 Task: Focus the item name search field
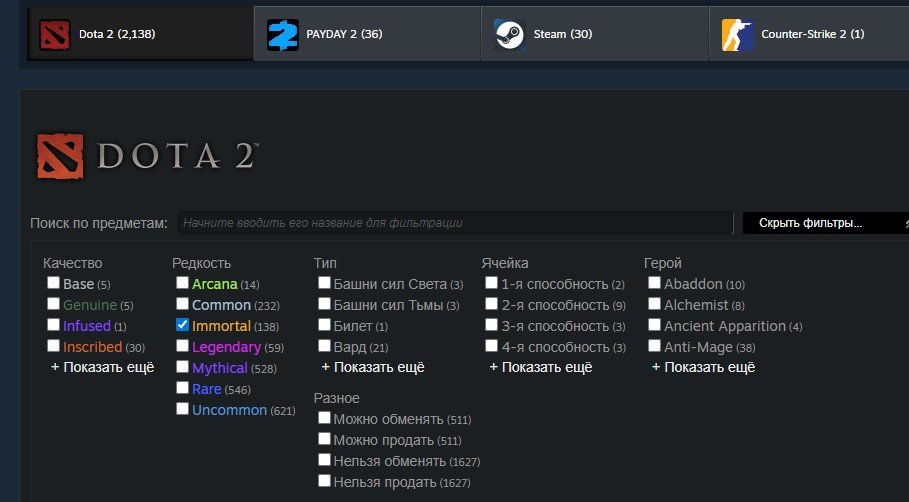455,223
